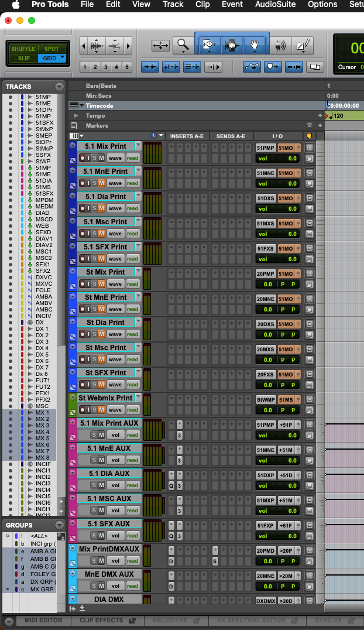
Task: Open the Markers ruler icon
Action: [74, 125]
